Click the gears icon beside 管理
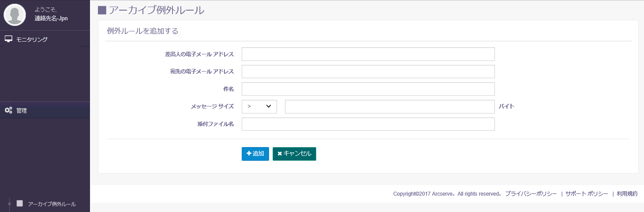Screen dimensions: 644x212 click(8, 110)
